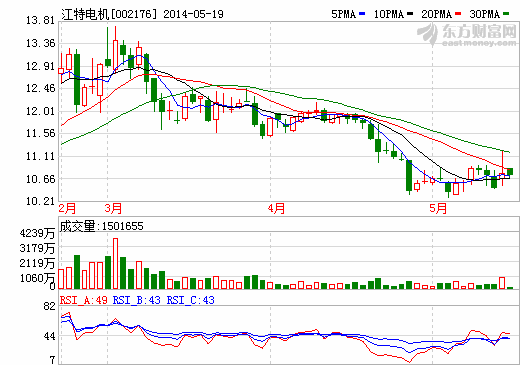Click the 11.56 price axis label

pos(40,133)
